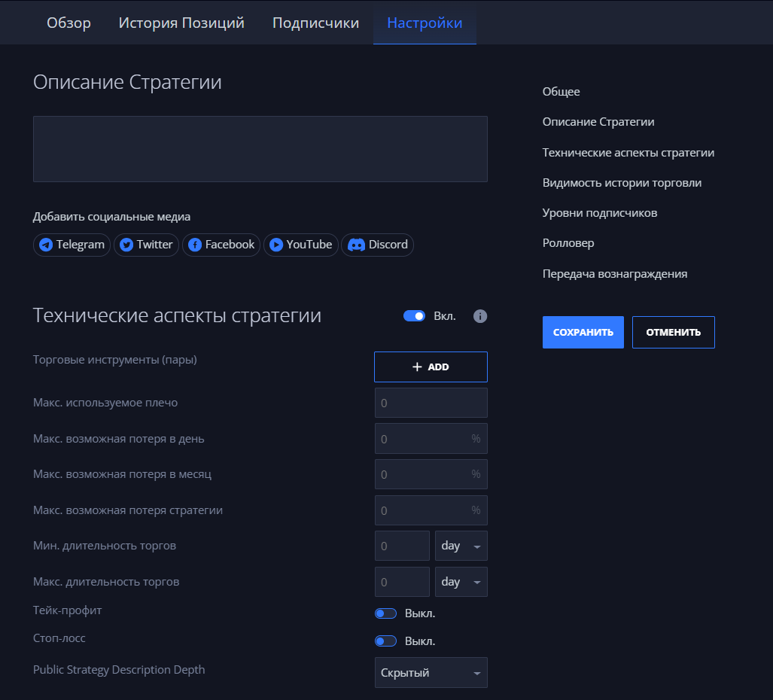Viewport: 773px width, 700px height.
Task: Click the plus ADD trading instruments button
Action: [431, 367]
